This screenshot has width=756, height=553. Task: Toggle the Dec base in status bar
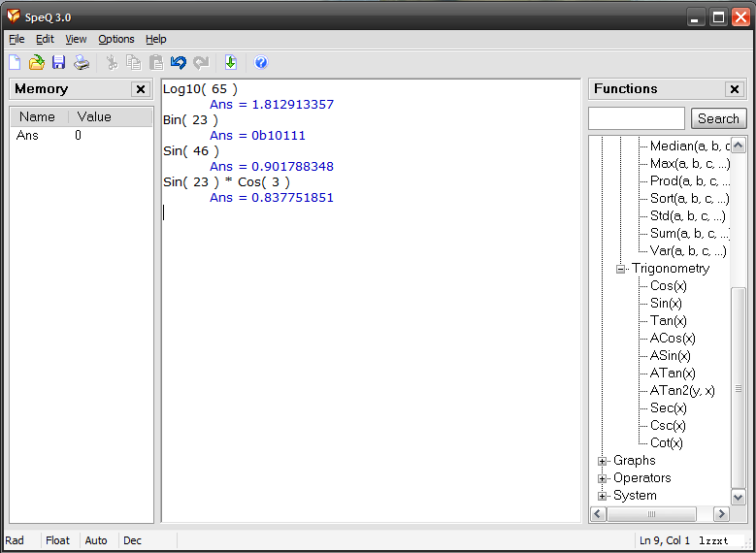pos(133,541)
